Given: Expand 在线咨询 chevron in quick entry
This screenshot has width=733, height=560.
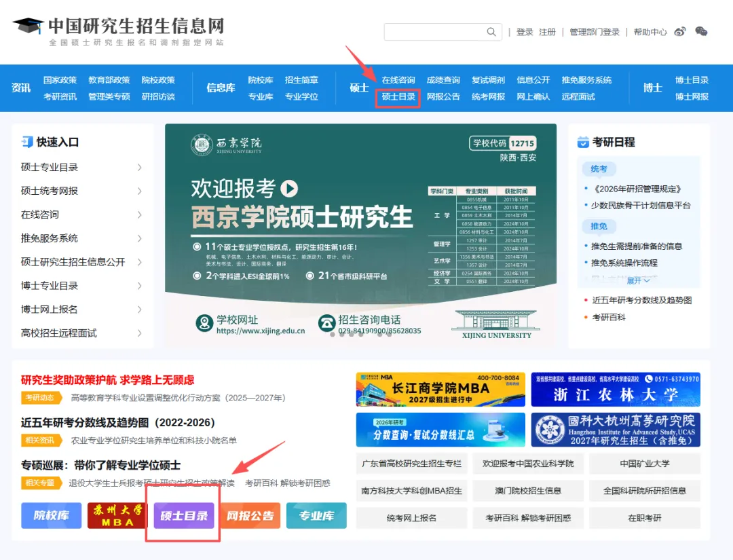Looking at the screenshot, I should coord(139,214).
